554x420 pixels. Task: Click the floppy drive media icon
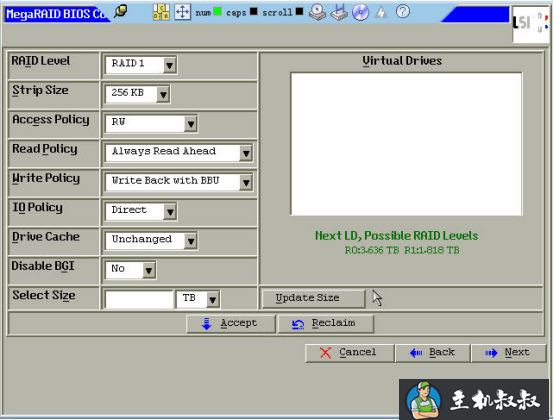coord(339,12)
